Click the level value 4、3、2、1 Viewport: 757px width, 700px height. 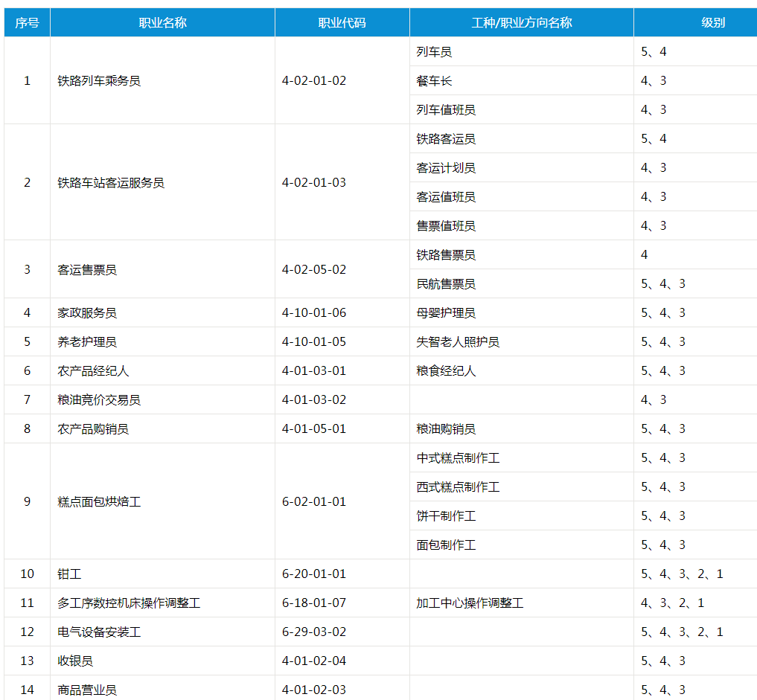tap(672, 603)
